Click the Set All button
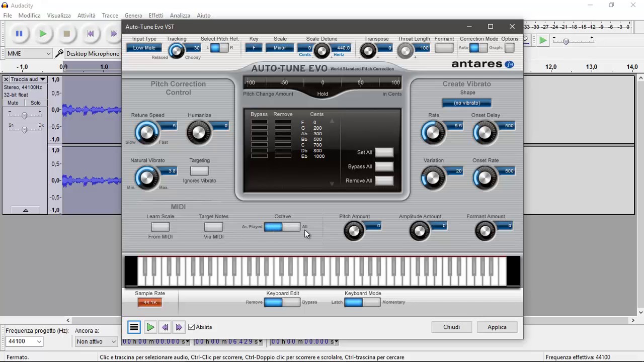Viewport: 644px width, 362px height. pos(384,152)
